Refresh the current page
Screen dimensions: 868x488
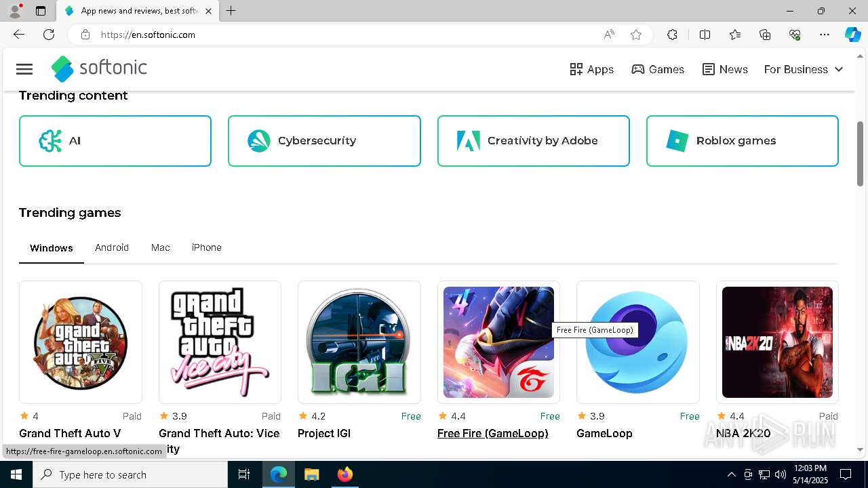point(49,35)
